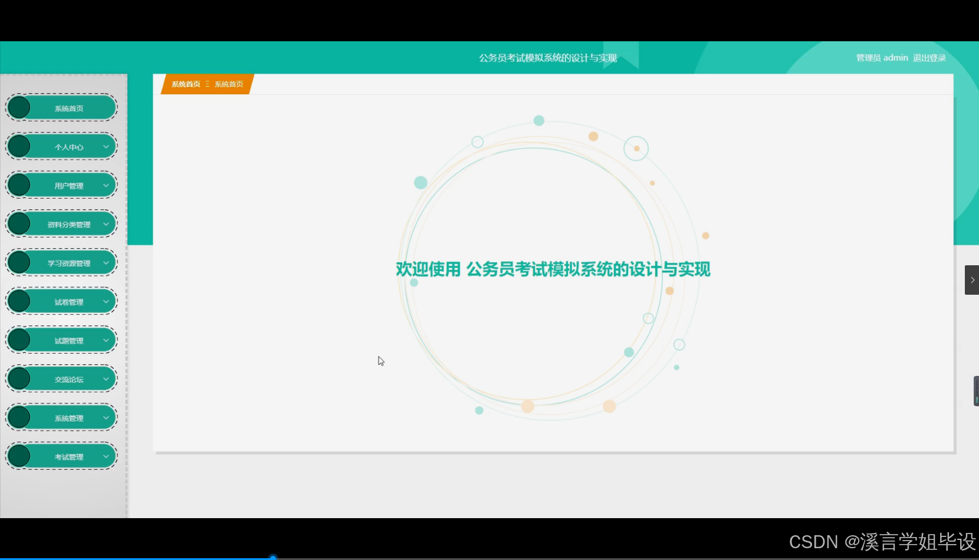Image resolution: width=979 pixels, height=560 pixels.
Task: Select the 学习资源管理 menu label
Action: coord(69,263)
